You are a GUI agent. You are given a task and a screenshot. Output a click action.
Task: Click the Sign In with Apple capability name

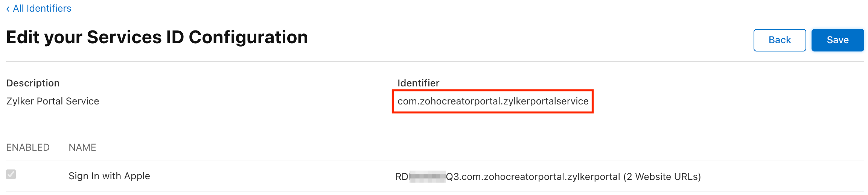point(109,176)
